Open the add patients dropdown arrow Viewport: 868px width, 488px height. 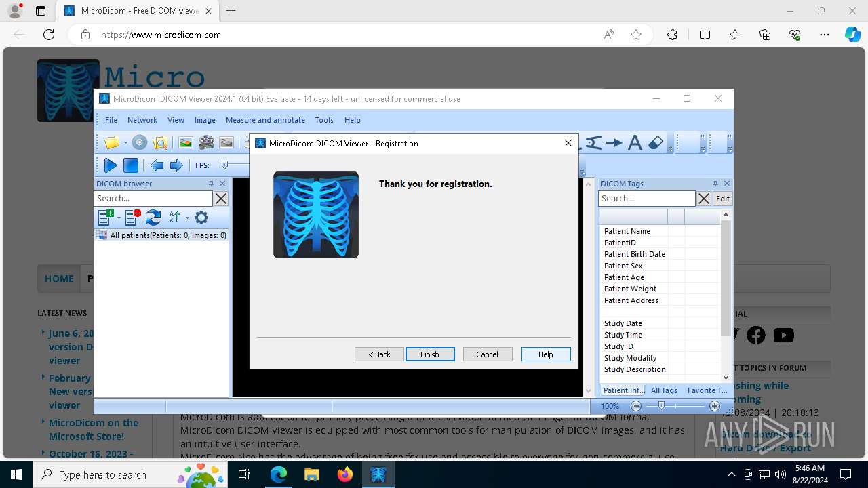119,218
